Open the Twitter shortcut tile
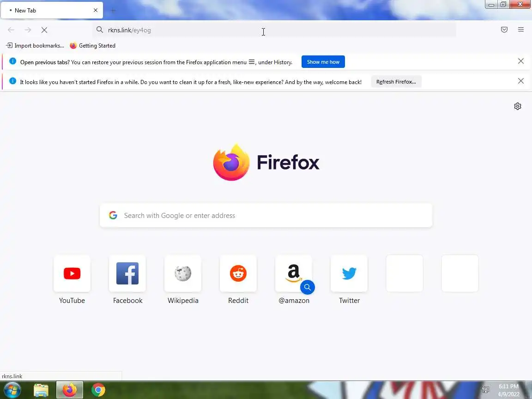 (349, 273)
